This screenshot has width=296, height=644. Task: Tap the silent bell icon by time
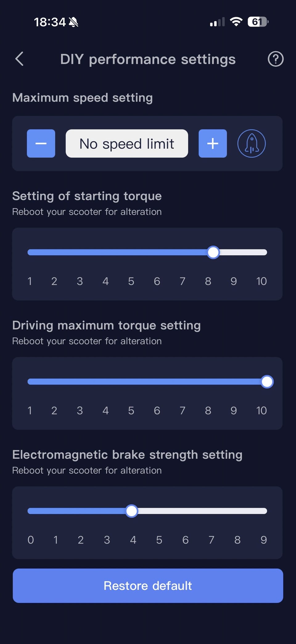click(73, 22)
